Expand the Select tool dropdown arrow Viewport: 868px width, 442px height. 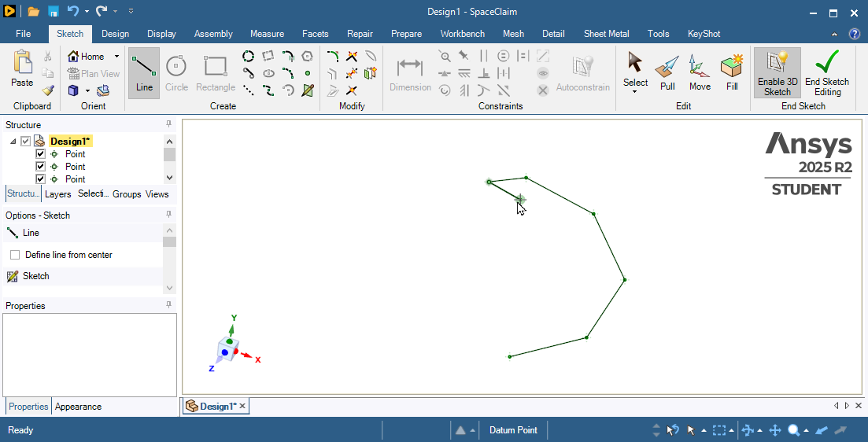635,91
